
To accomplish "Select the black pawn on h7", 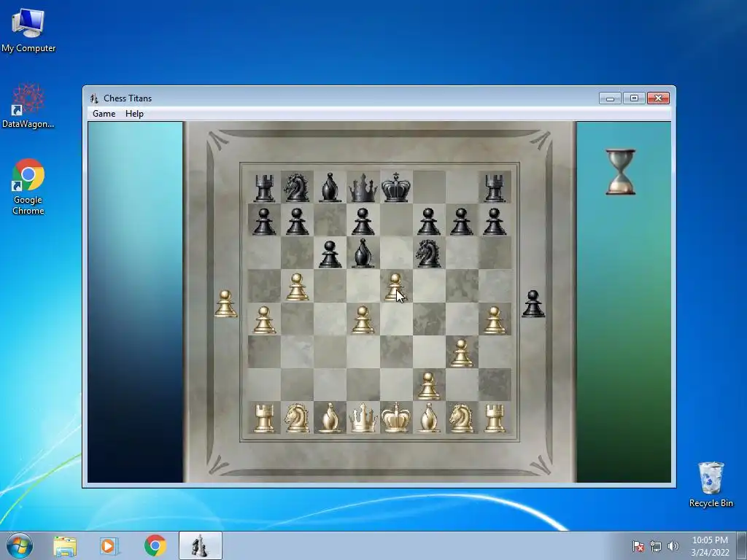I will pos(495,221).
